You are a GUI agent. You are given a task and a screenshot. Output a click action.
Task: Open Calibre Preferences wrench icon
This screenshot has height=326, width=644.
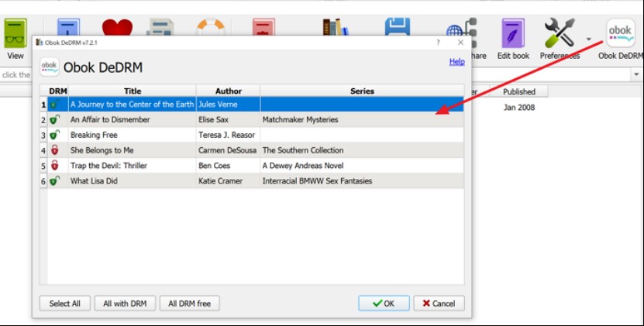coord(559,33)
